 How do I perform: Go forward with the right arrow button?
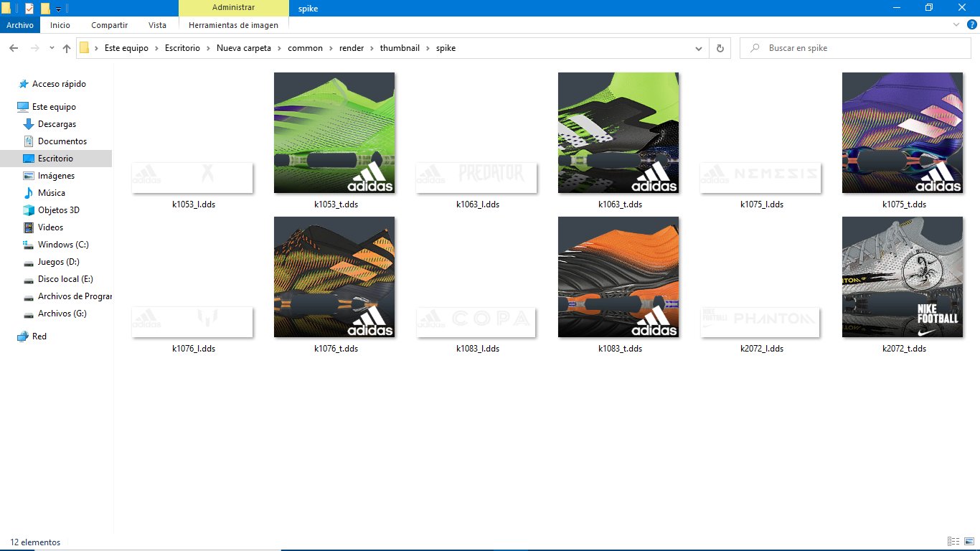[34, 48]
